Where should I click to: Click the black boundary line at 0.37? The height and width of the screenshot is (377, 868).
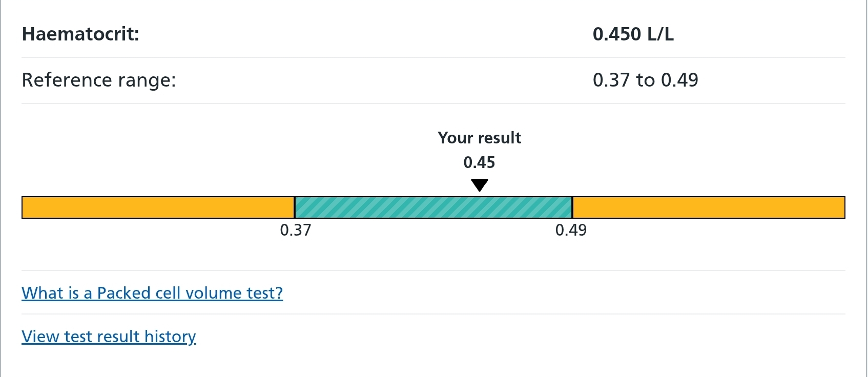[295, 207]
